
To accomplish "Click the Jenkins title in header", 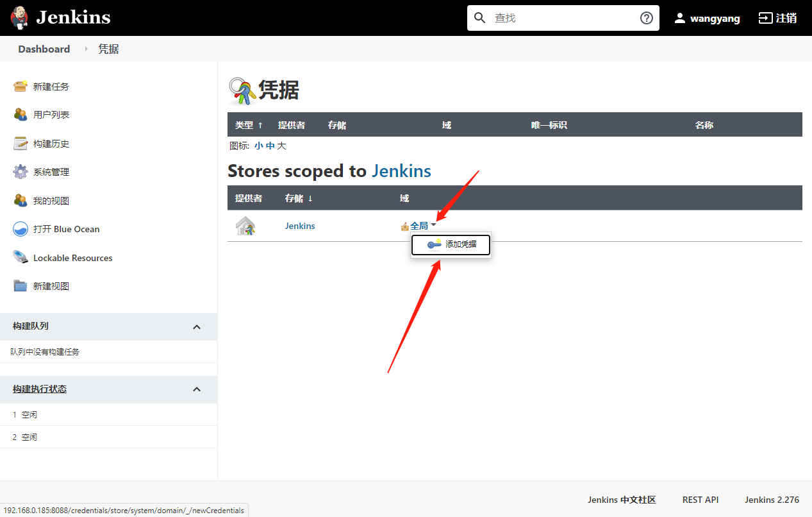I will (x=73, y=17).
